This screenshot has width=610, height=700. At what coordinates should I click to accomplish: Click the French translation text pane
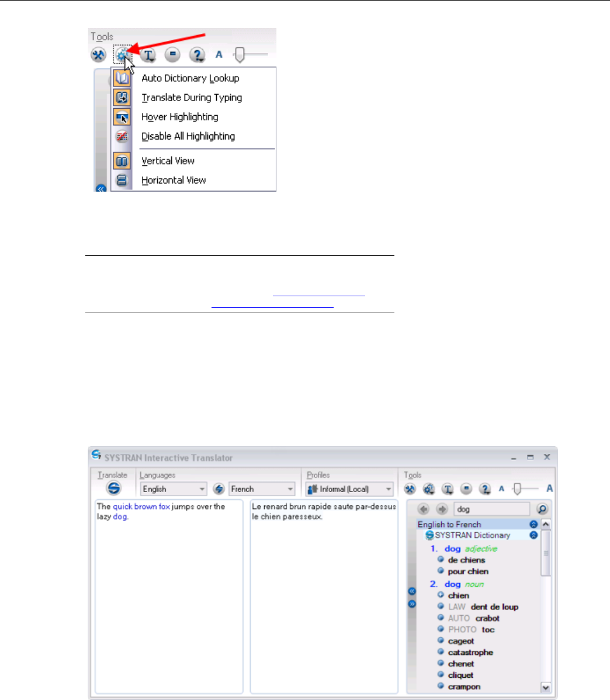(x=324, y=596)
